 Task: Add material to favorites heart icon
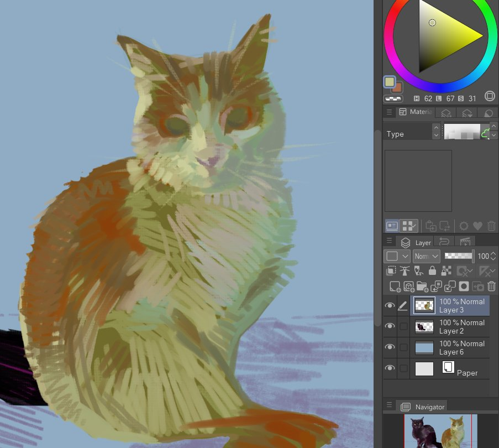[477, 226]
